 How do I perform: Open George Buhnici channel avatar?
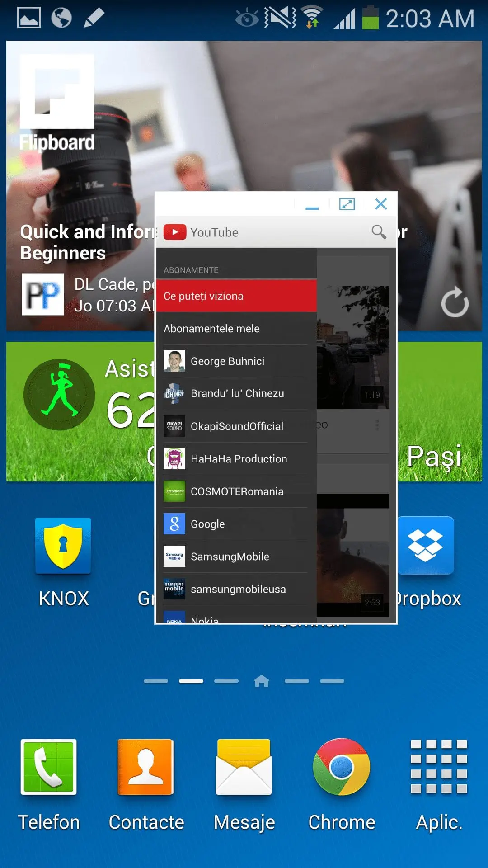coord(174,361)
